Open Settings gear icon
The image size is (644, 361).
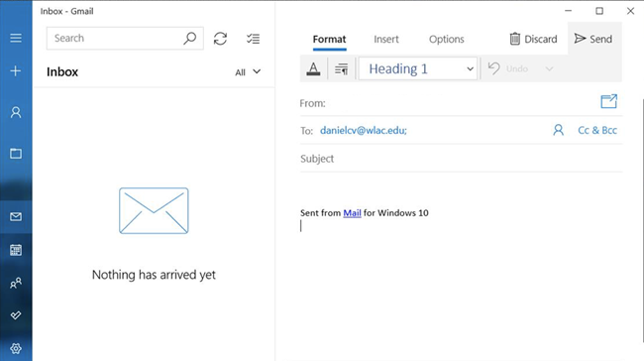click(x=16, y=348)
